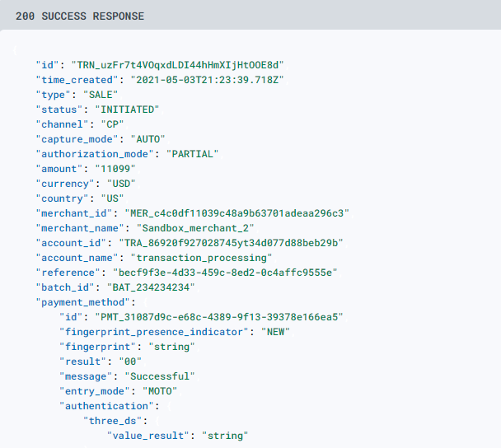Screen dimensions: 501x448
Task: Select the PMT payment method id
Action: [x=219, y=317]
